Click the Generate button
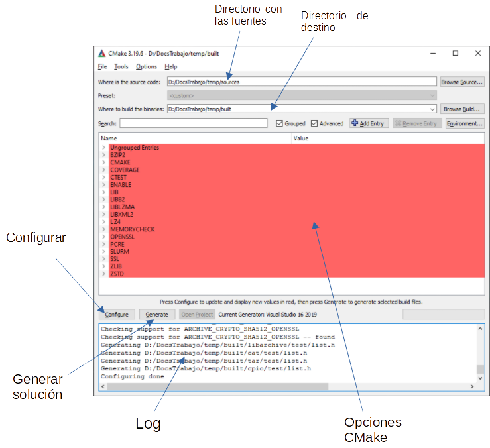 tap(156, 315)
